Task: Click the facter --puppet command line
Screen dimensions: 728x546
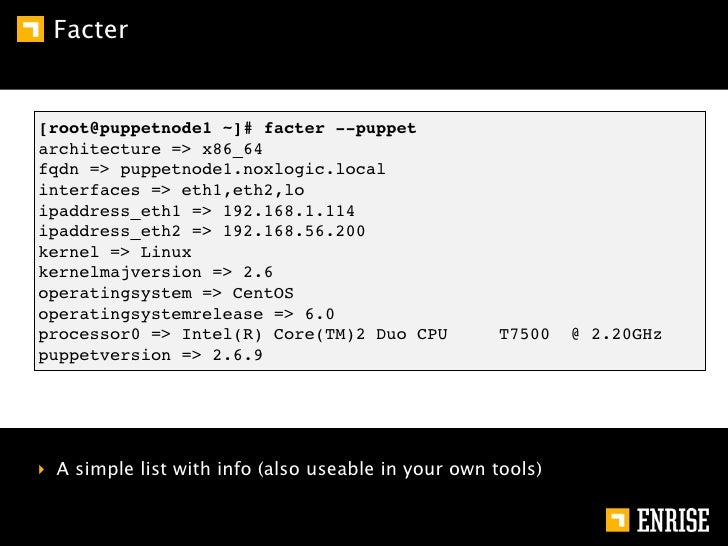Action: point(228,128)
